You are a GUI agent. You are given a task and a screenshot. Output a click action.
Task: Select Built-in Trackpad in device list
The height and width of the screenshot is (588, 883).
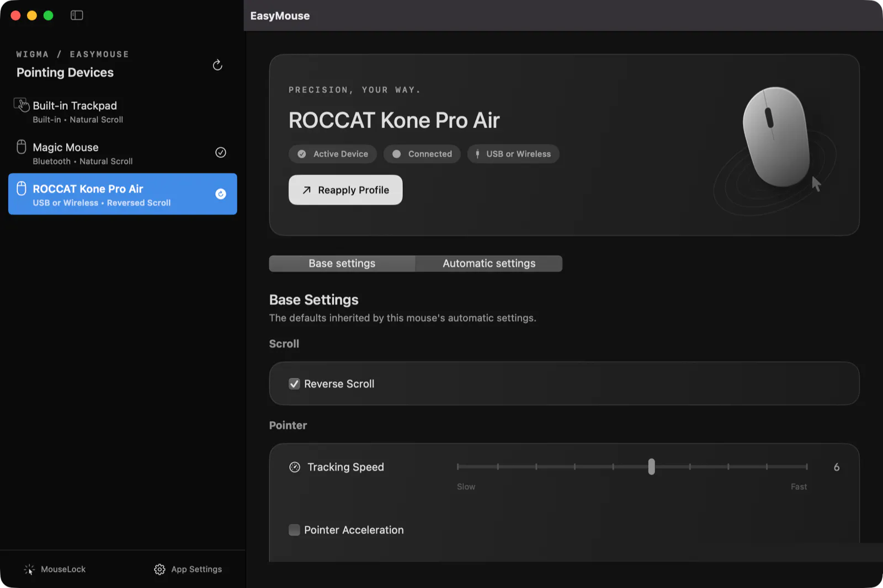point(123,111)
